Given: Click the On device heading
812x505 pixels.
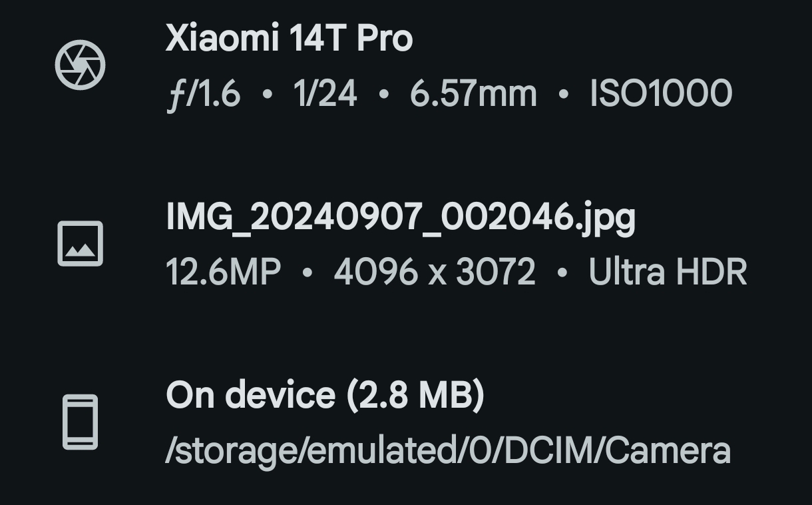Looking at the screenshot, I should coord(250,395).
